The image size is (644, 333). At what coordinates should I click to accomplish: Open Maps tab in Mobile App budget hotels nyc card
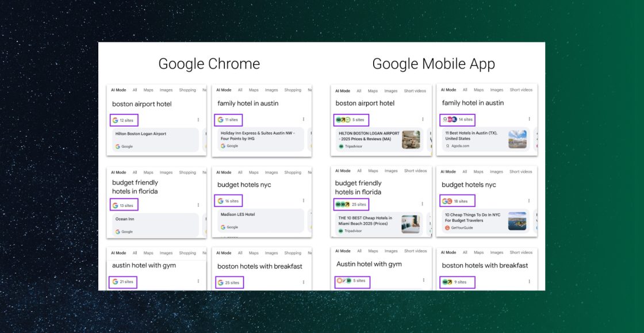click(478, 171)
